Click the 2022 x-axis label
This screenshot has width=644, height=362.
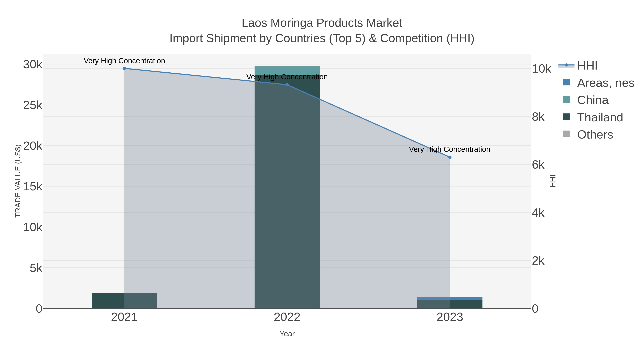pos(287,317)
